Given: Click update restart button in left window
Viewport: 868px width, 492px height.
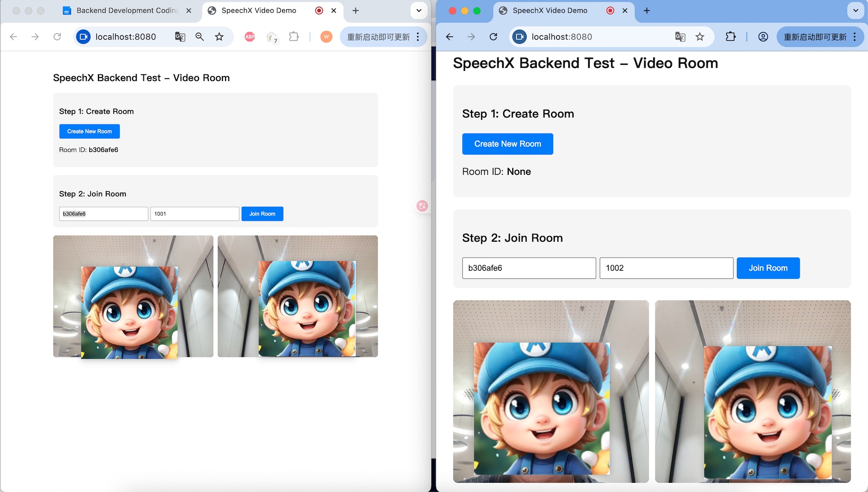Looking at the screenshot, I should point(378,37).
